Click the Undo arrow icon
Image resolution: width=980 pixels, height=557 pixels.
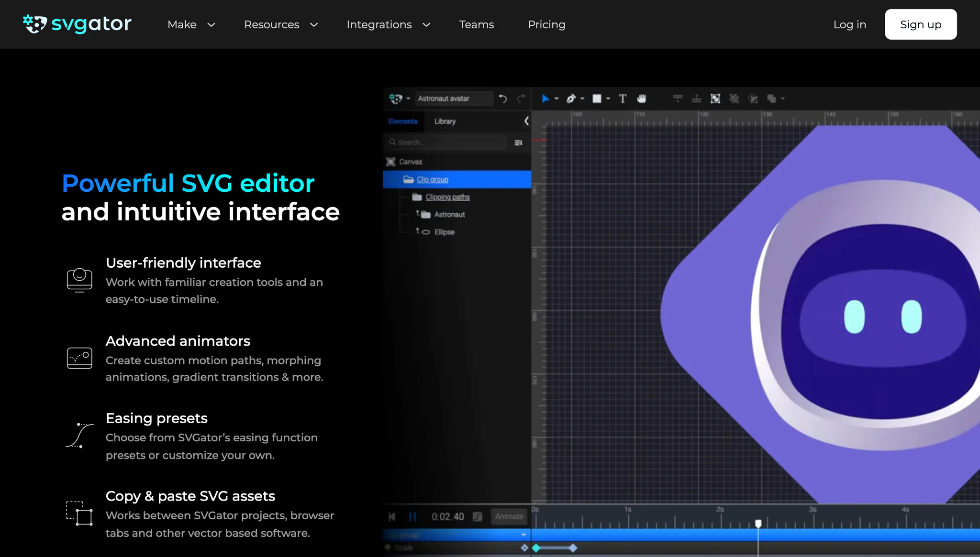point(503,98)
